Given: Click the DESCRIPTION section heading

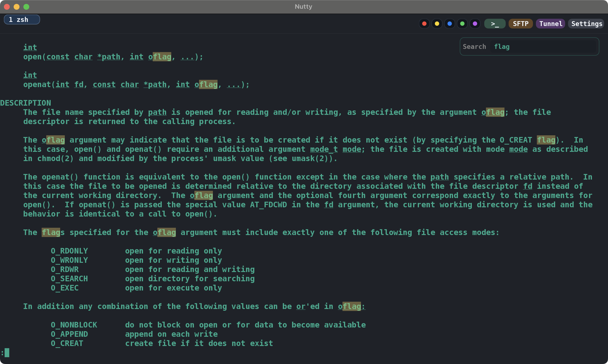Looking at the screenshot, I should [x=26, y=103].
